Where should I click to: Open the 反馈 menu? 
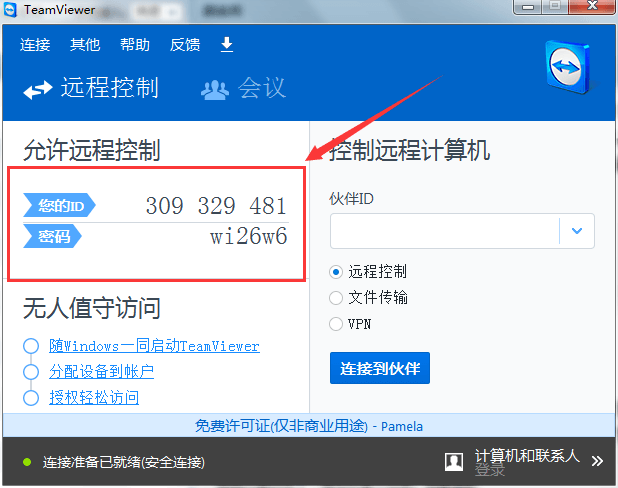pyautogui.click(x=185, y=45)
